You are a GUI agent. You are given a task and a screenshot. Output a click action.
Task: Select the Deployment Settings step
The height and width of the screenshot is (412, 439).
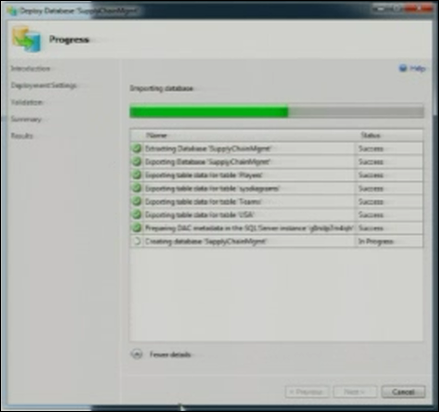click(44, 85)
